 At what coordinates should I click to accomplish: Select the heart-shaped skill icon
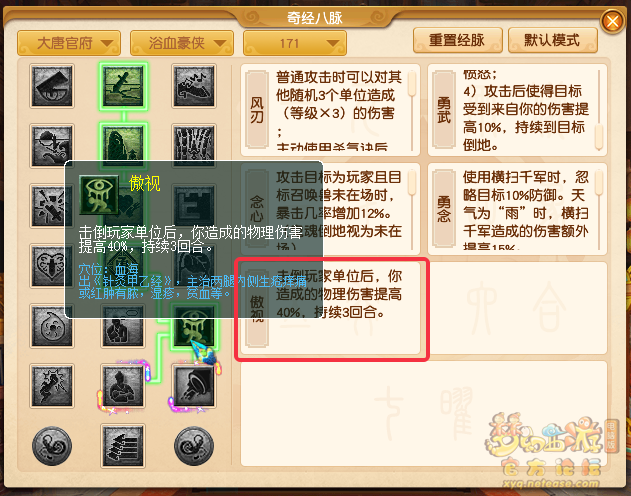point(52,266)
